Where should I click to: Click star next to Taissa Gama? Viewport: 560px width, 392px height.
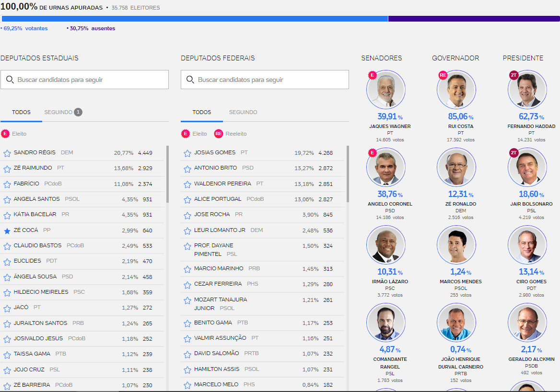(x=7, y=355)
